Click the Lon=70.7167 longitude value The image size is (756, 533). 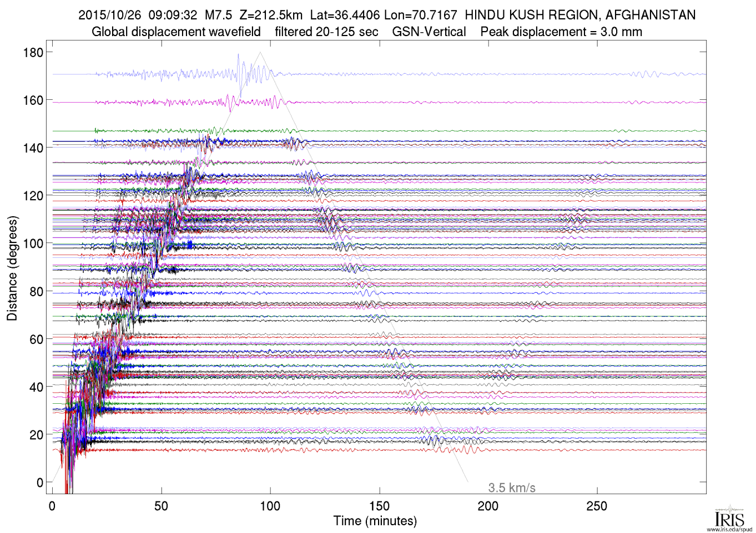[420, 15]
